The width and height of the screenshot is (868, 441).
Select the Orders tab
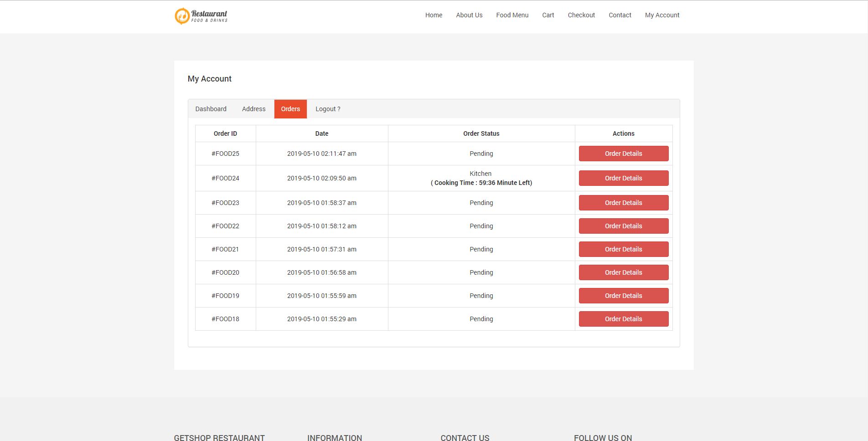click(x=290, y=109)
